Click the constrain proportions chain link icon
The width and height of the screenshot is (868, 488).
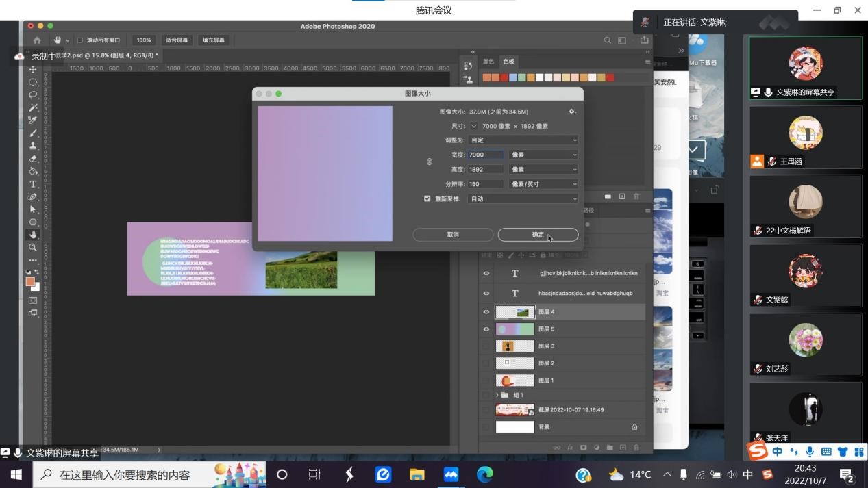click(x=430, y=162)
